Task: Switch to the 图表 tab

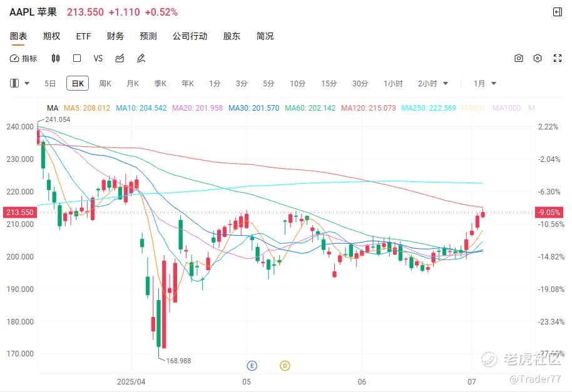Action: coord(18,36)
